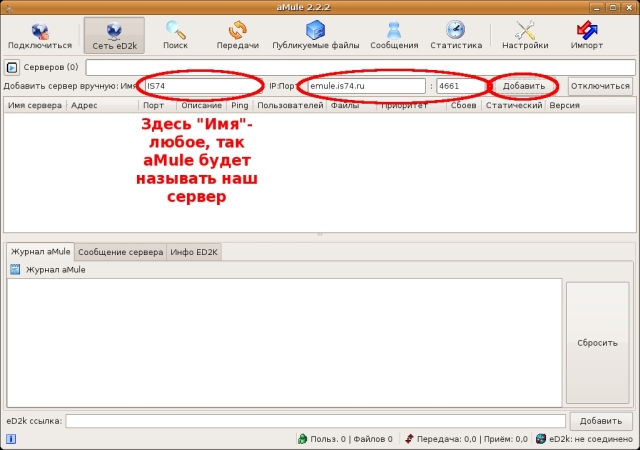Focus the IP field with emule.is74.ru
The height and width of the screenshot is (450, 640).
point(366,86)
